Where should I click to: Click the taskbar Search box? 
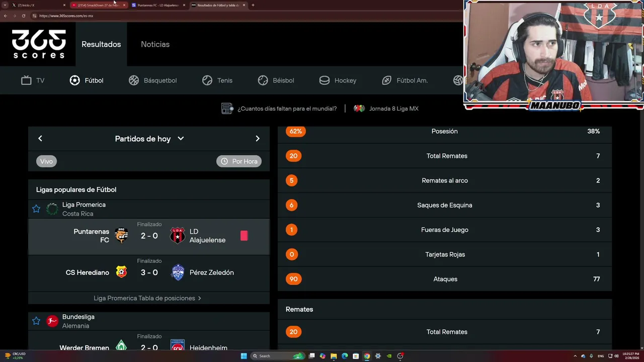point(278,356)
